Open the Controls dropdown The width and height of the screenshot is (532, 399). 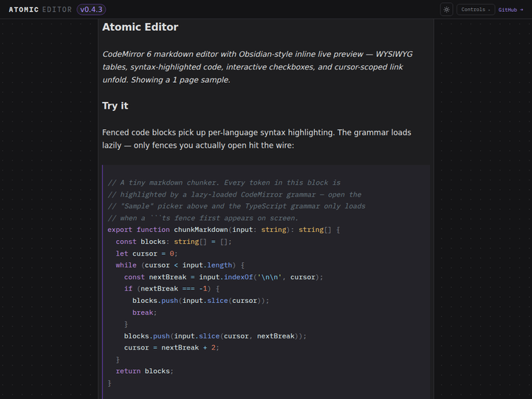tap(476, 10)
